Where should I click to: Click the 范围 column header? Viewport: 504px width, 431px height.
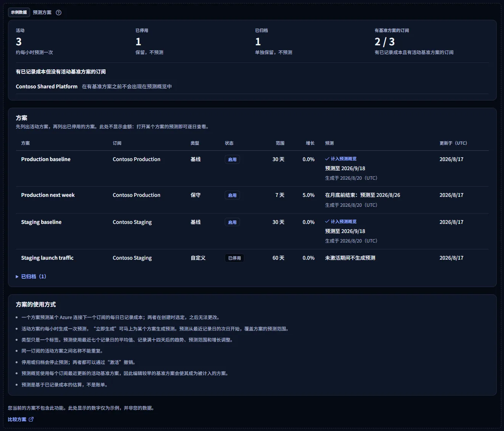[280, 143]
